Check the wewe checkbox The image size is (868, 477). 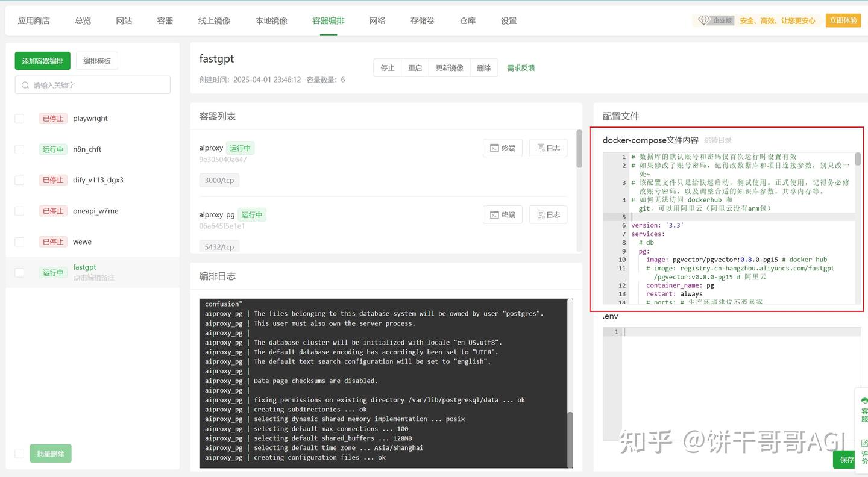tap(19, 242)
